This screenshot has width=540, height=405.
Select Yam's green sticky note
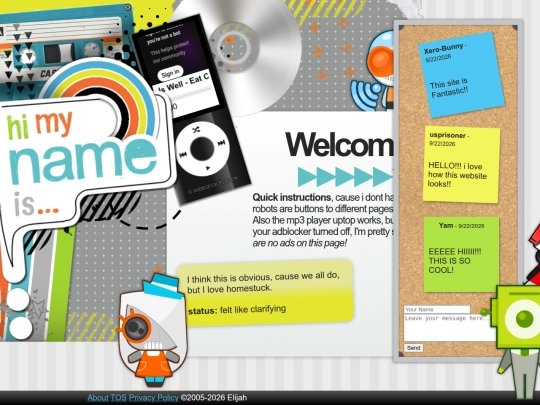click(x=461, y=255)
